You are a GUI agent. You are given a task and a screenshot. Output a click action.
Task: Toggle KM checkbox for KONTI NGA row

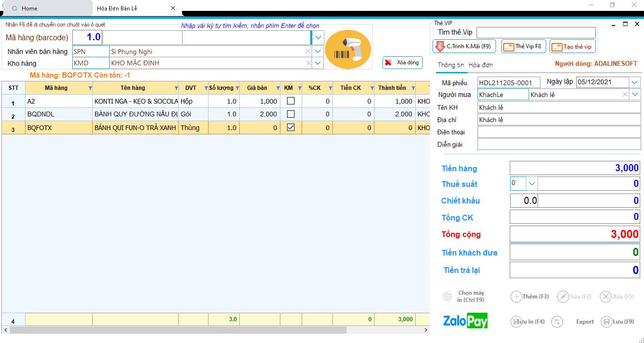coord(291,101)
